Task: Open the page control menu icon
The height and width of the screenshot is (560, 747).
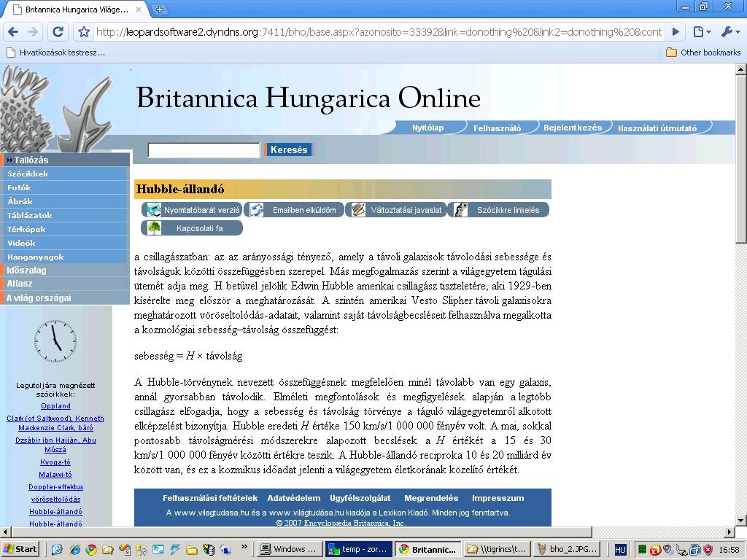Action: [702, 32]
